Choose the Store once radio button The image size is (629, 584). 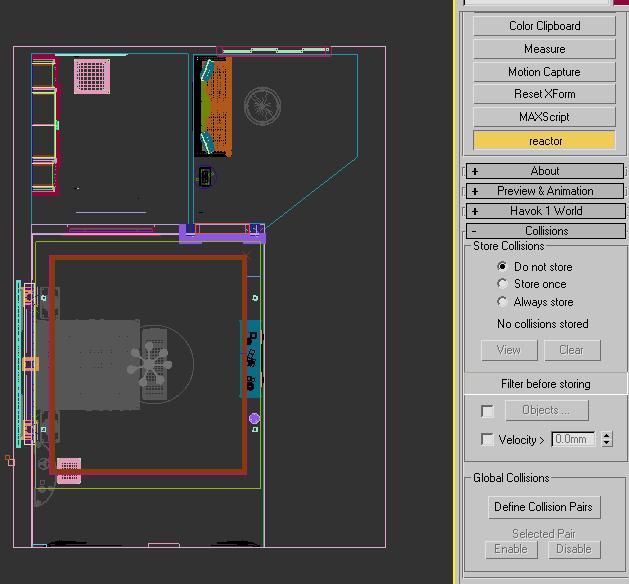tap(503, 284)
